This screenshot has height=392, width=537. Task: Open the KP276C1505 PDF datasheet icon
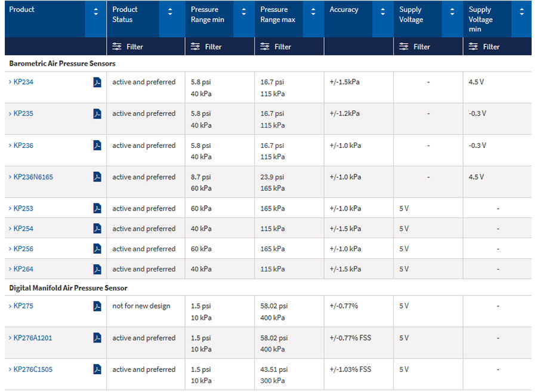pos(97,369)
